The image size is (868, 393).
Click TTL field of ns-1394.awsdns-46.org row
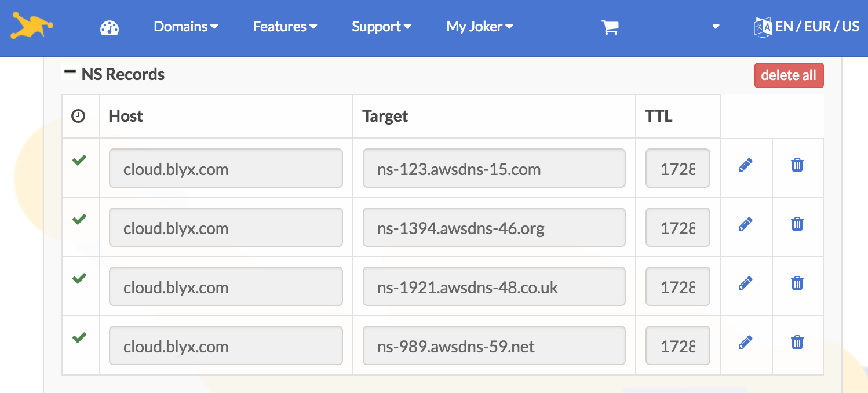(x=678, y=228)
